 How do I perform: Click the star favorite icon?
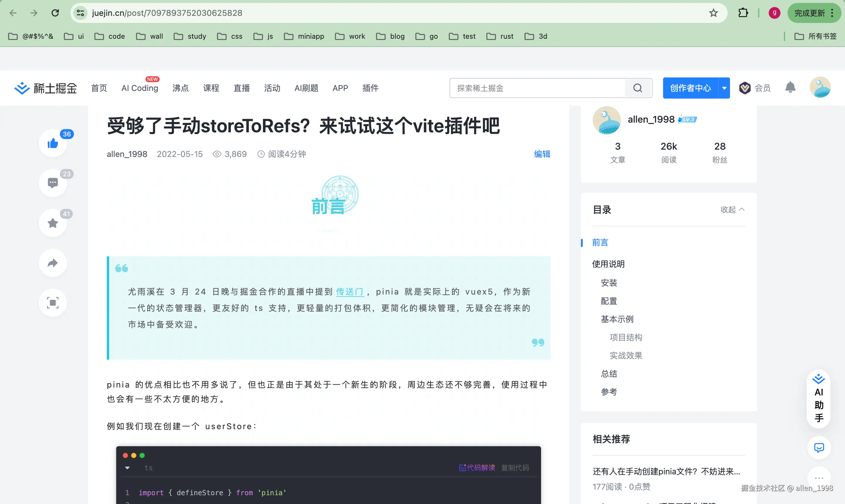point(53,223)
